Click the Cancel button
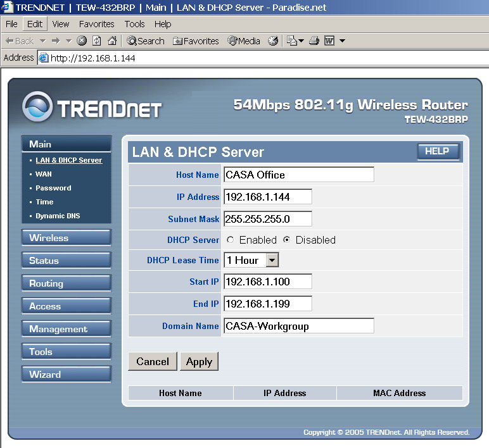The height and width of the screenshot is (448, 489). (x=153, y=361)
